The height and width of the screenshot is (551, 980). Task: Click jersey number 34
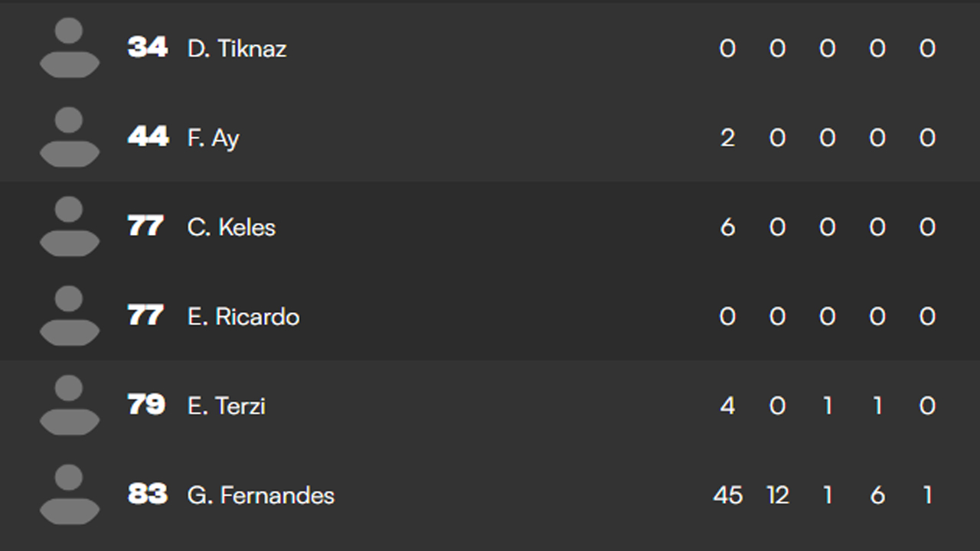click(147, 47)
